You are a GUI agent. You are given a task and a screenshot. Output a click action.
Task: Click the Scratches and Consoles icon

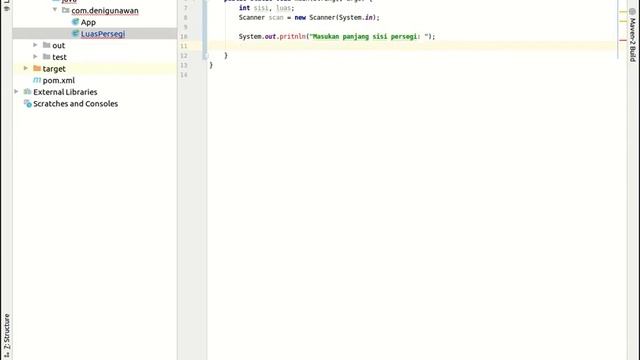(x=28, y=104)
